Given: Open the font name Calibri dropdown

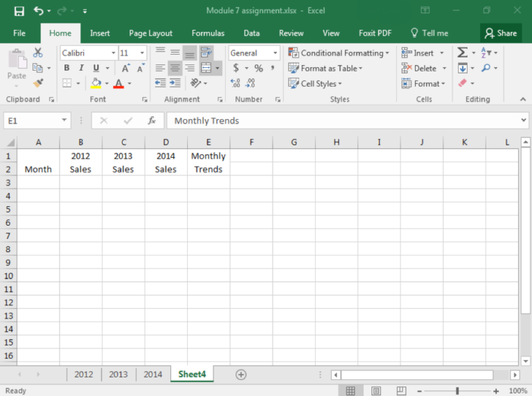Looking at the screenshot, I should click(x=114, y=53).
